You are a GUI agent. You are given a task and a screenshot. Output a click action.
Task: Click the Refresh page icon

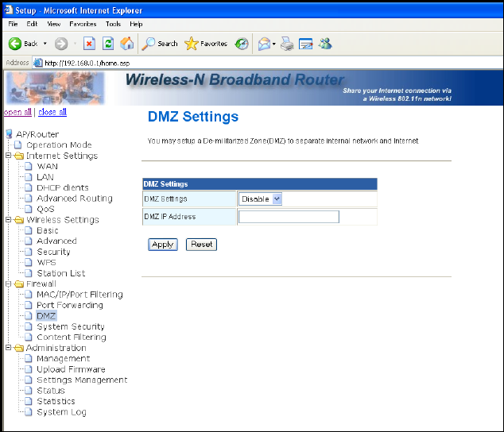click(x=108, y=44)
